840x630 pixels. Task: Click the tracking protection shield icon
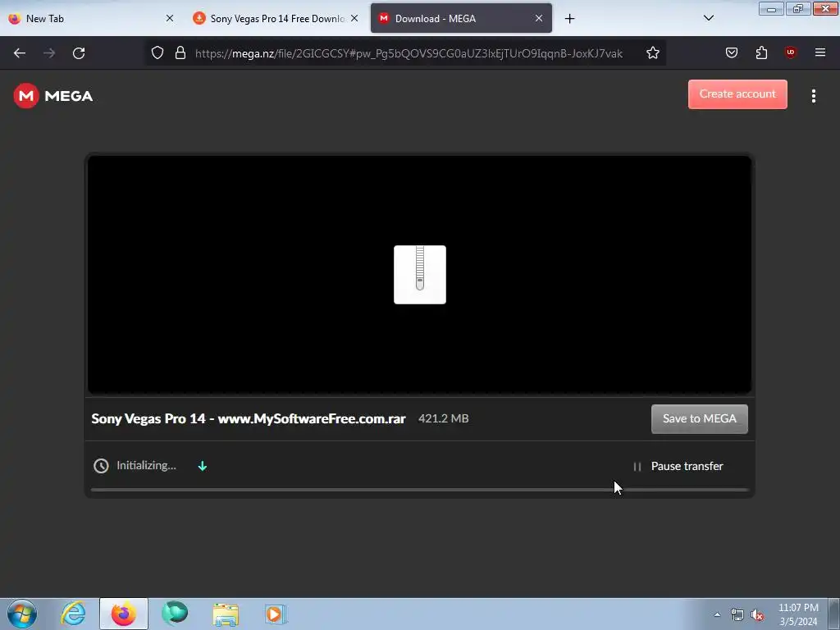[157, 52]
